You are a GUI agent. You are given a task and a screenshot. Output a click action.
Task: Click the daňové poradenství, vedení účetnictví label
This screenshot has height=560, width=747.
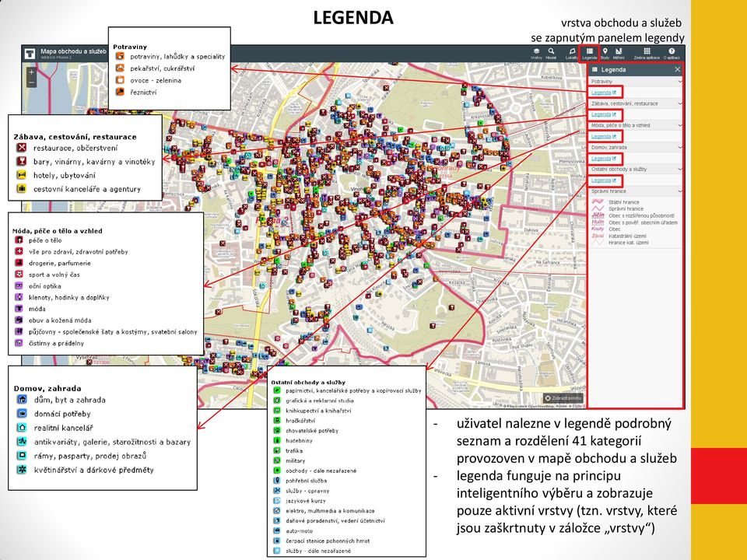335,520
